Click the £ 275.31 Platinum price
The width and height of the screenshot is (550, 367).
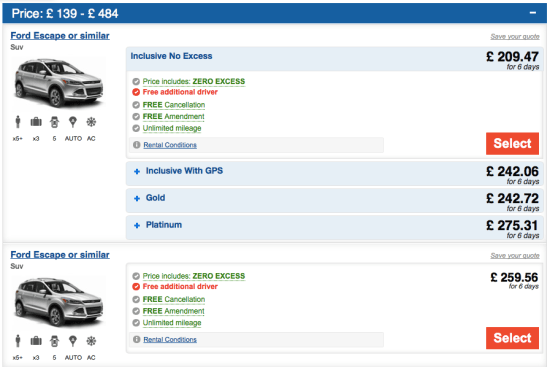pos(512,226)
